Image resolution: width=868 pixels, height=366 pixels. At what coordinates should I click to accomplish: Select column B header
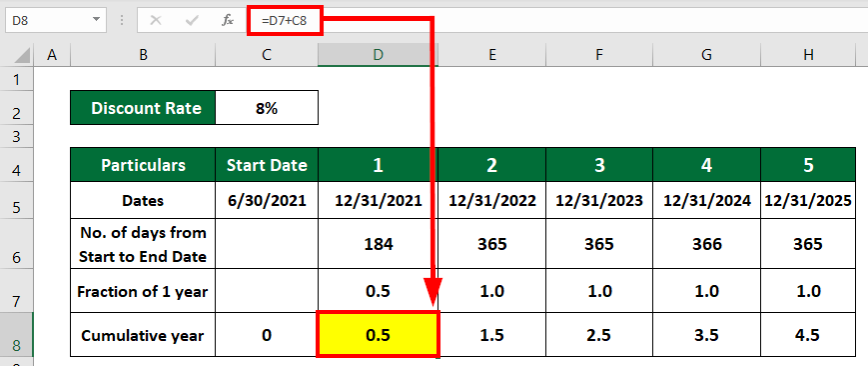click(143, 54)
